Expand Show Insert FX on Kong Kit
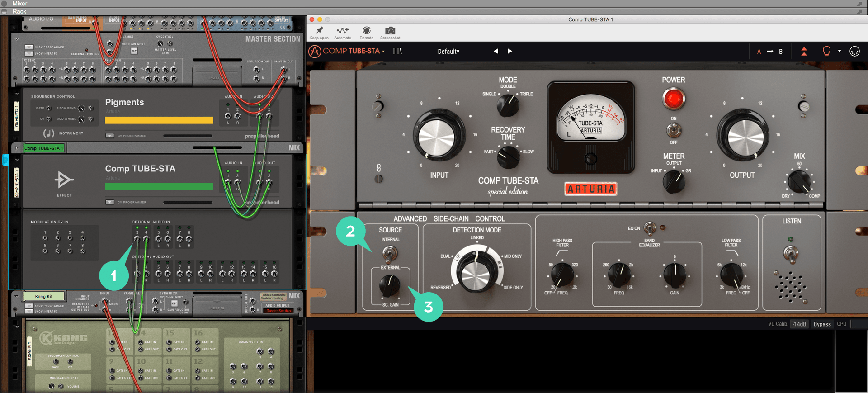Image resolution: width=868 pixels, height=393 pixels. [x=29, y=311]
